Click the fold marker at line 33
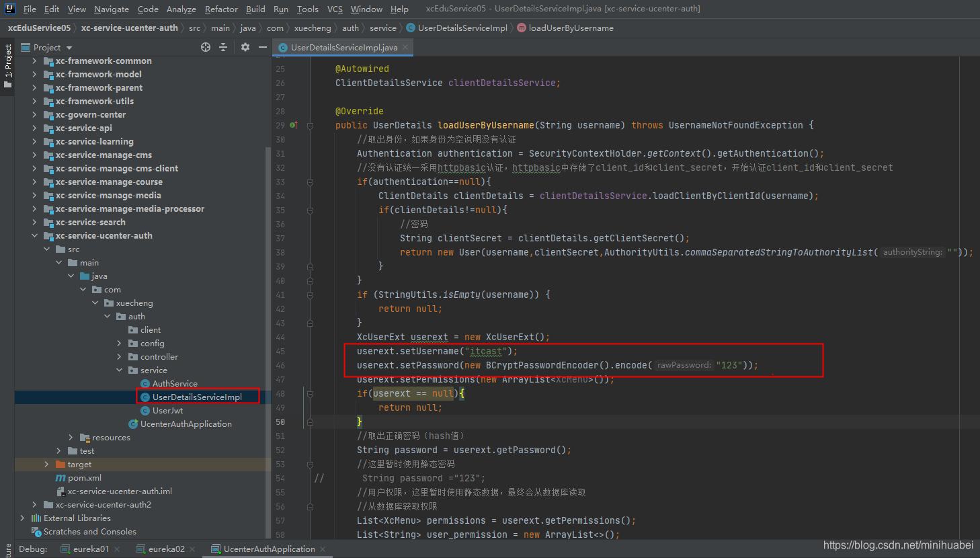This screenshot has width=980, height=558. pyautogui.click(x=310, y=182)
